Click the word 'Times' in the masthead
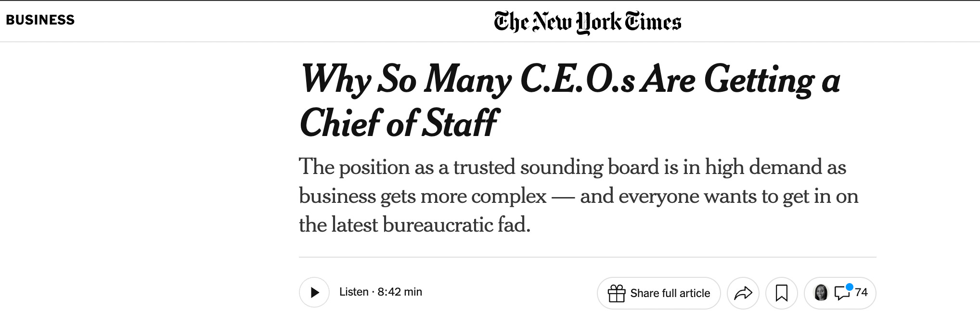The image size is (980, 323). click(x=653, y=22)
